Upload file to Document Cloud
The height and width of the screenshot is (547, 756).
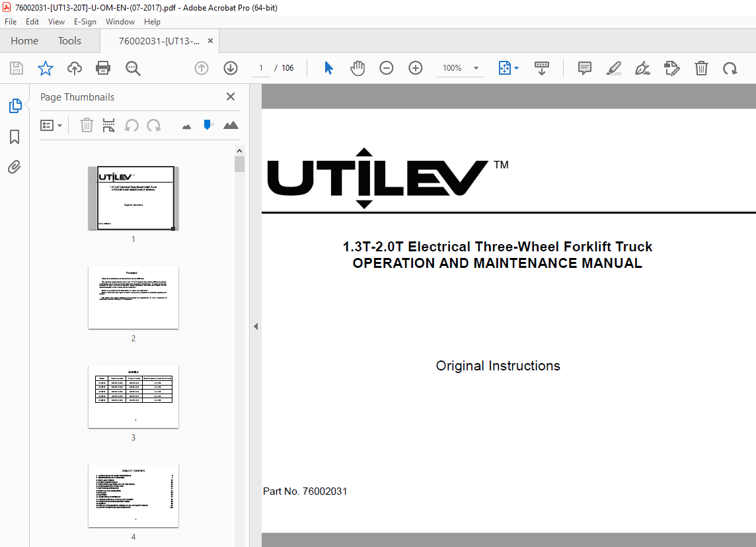tap(74, 68)
